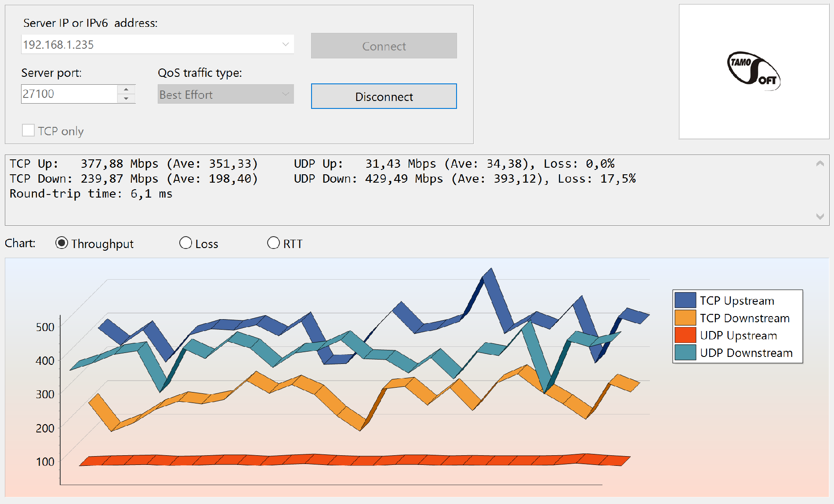The height and width of the screenshot is (504, 834).
Task: Decrease server port with down arrow
Action: point(126,99)
